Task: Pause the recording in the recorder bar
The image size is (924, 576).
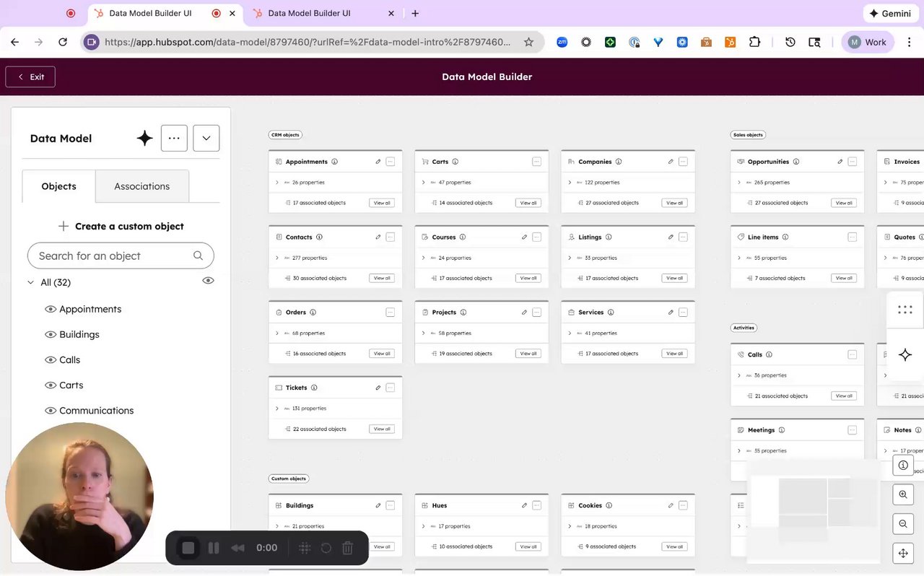Action: [214, 548]
